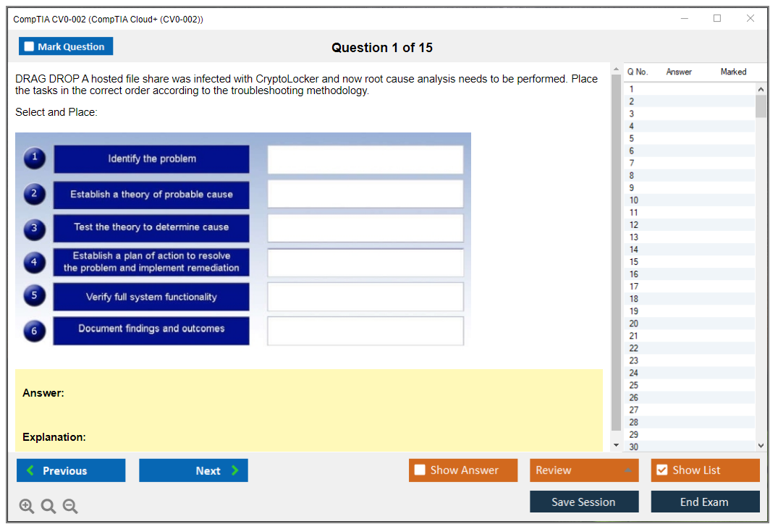Click the green Next arrow icon
Image resolution: width=778 pixels, height=532 pixels.
pyautogui.click(x=235, y=470)
